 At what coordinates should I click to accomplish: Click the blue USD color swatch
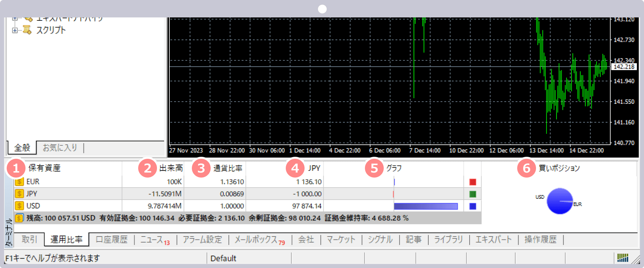coord(473,206)
